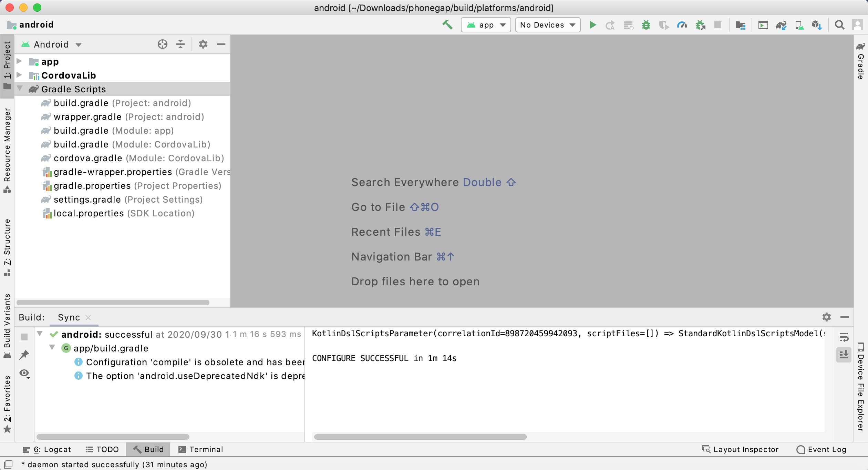Run the app with green play button

click(x=592, y=25)
